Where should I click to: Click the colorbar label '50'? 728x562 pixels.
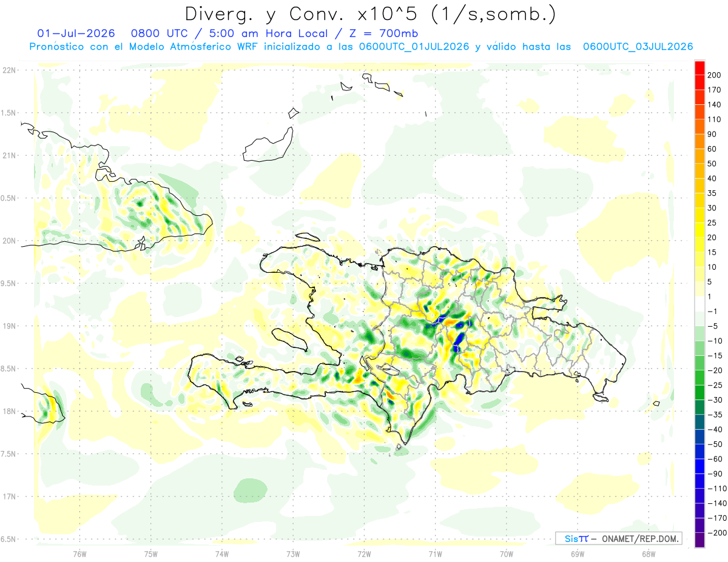(712, 164)
